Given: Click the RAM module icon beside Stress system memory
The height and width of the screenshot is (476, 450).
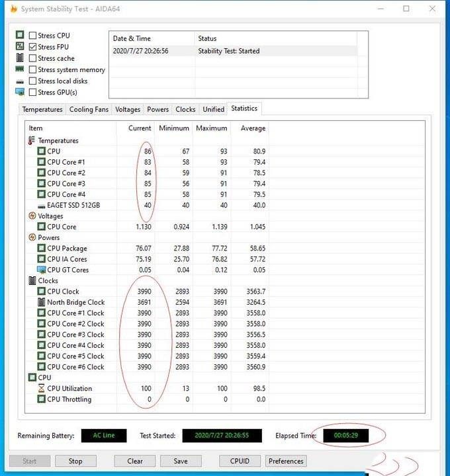Looking at the screenshot, I should (x=20, y=69).
